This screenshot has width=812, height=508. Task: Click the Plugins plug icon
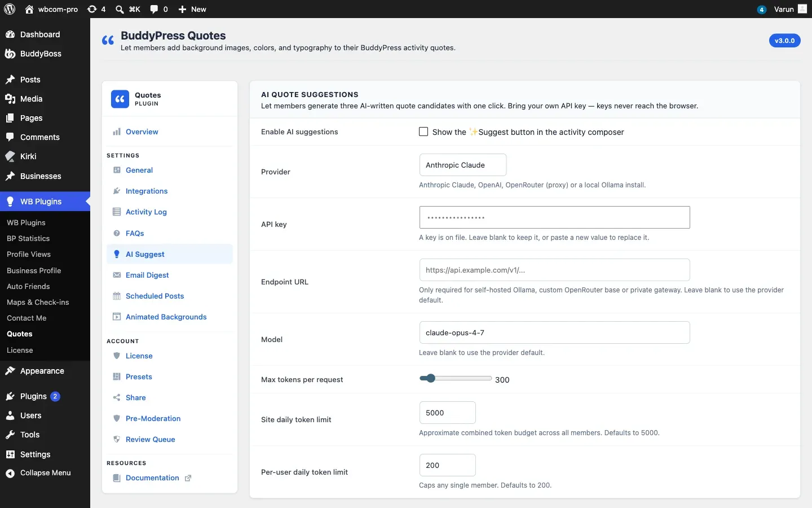coord(10,396)
